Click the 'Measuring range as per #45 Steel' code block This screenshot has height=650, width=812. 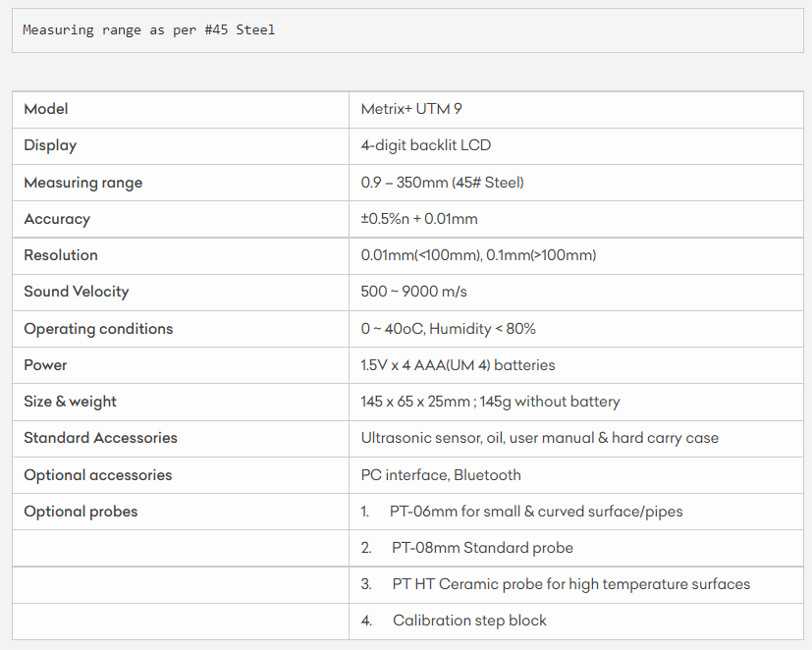pos(148,30)
